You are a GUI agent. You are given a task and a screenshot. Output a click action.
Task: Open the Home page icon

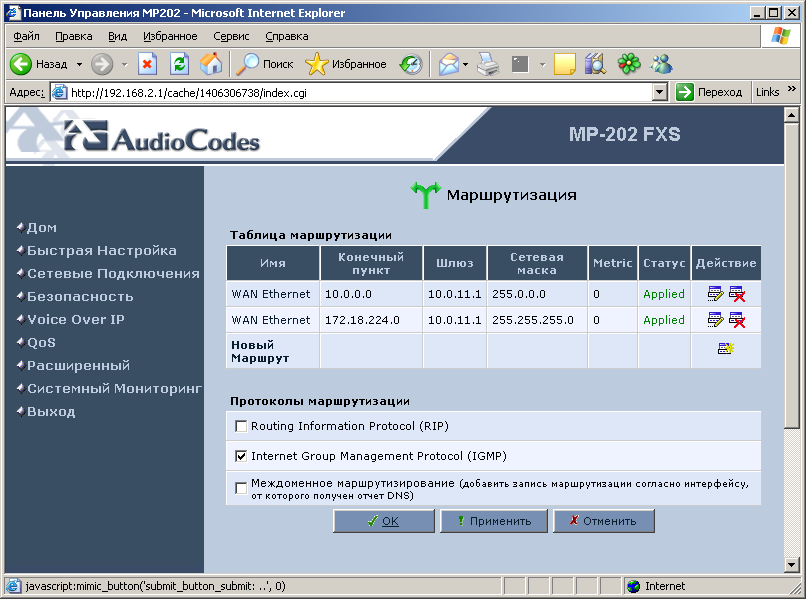(x=211, y=64)
